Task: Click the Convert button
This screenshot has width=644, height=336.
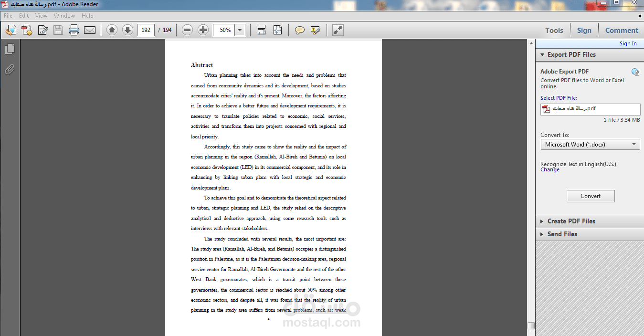Action: click(591, 196)
